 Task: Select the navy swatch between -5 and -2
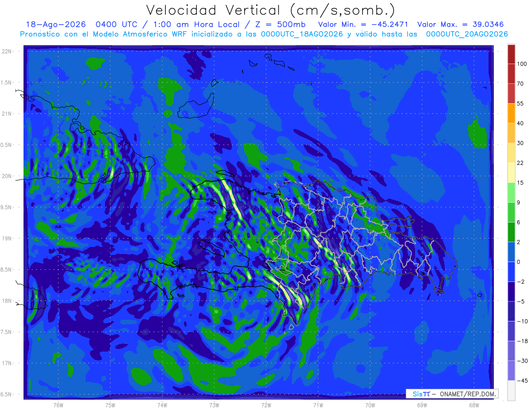coord(511,291)
